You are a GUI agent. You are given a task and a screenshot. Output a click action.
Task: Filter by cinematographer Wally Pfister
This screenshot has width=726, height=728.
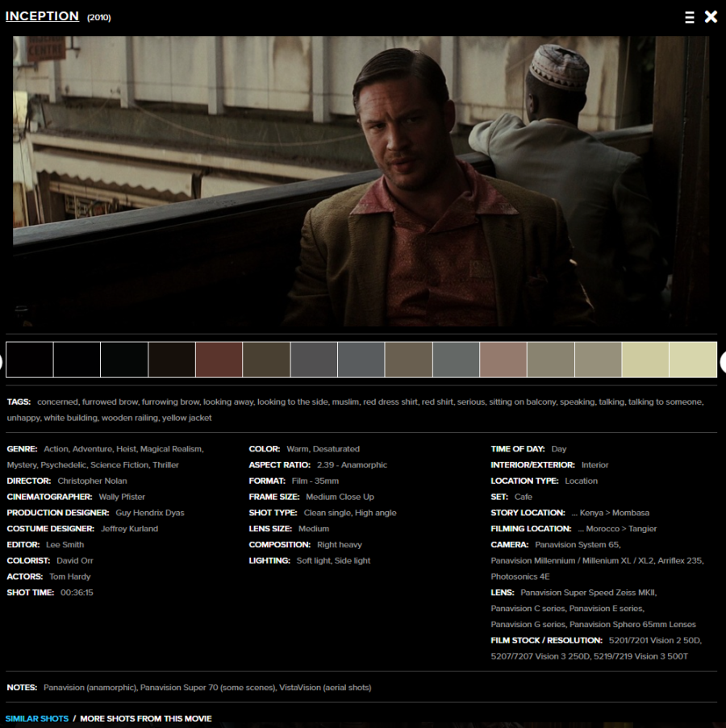point(122,497)
